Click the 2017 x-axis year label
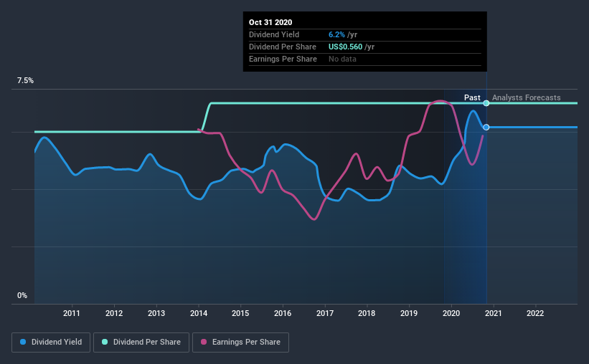589x364 pixels. tap(325, 313)
